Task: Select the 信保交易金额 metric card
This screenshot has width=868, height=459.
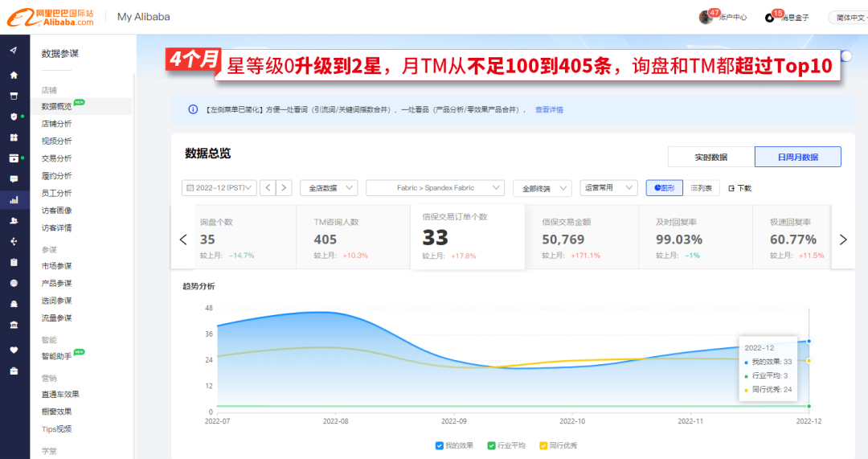Action: point(581,237)
